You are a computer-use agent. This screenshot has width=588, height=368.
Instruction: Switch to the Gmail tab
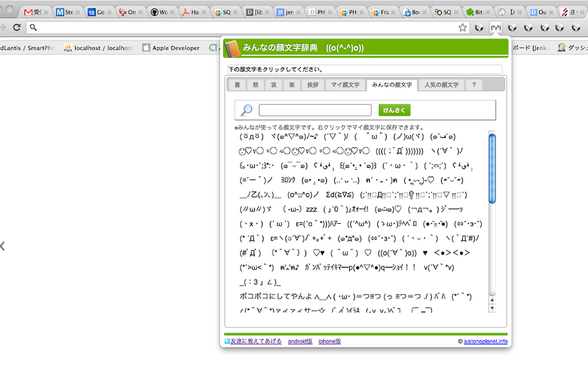(x=32, y=12)
